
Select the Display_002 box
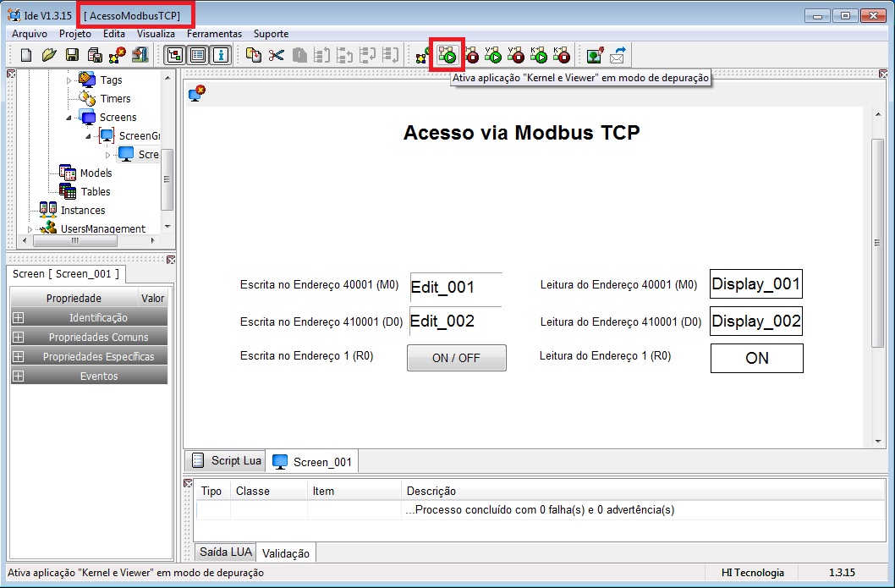(755, 321)
